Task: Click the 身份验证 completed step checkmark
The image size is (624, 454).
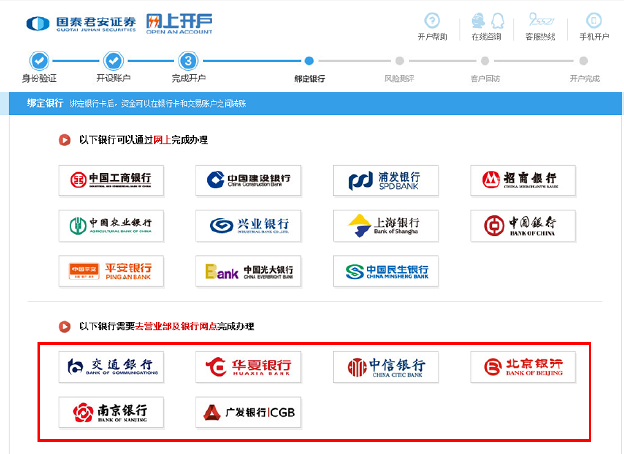Action: [39, 61]
